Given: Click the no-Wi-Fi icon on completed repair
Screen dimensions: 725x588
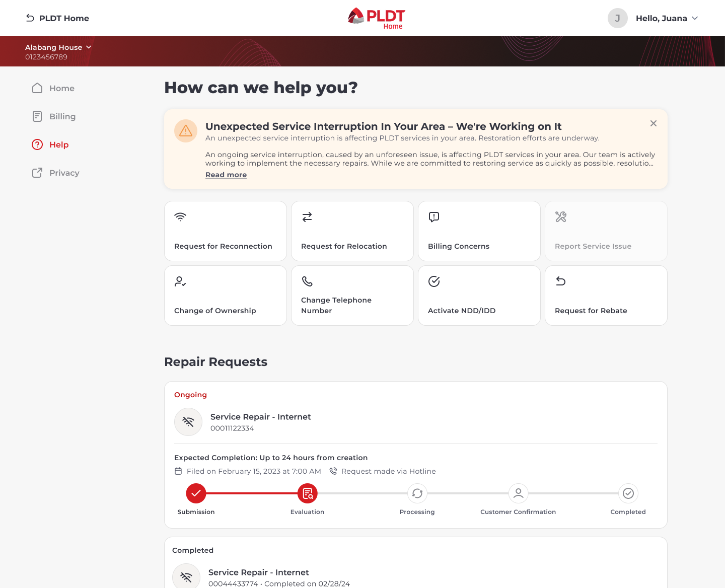Looking at the screenshot, I should (x=186, y=577).
